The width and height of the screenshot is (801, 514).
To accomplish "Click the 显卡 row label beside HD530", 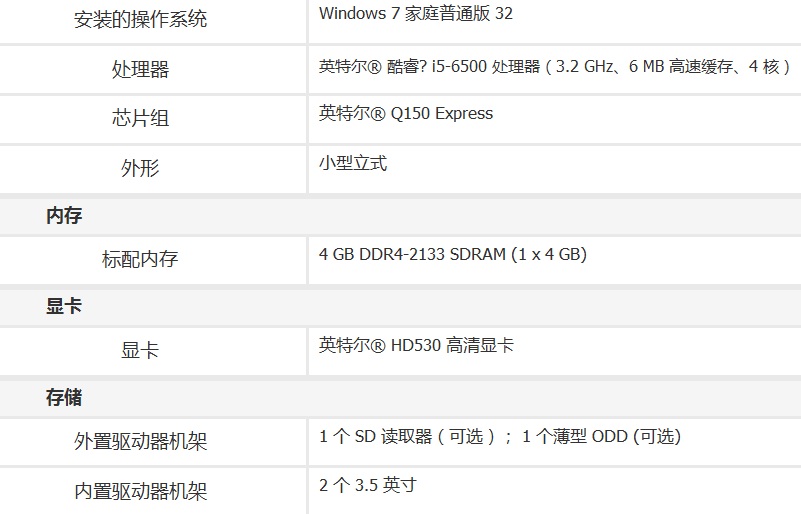I will click(x=140, y=350).
